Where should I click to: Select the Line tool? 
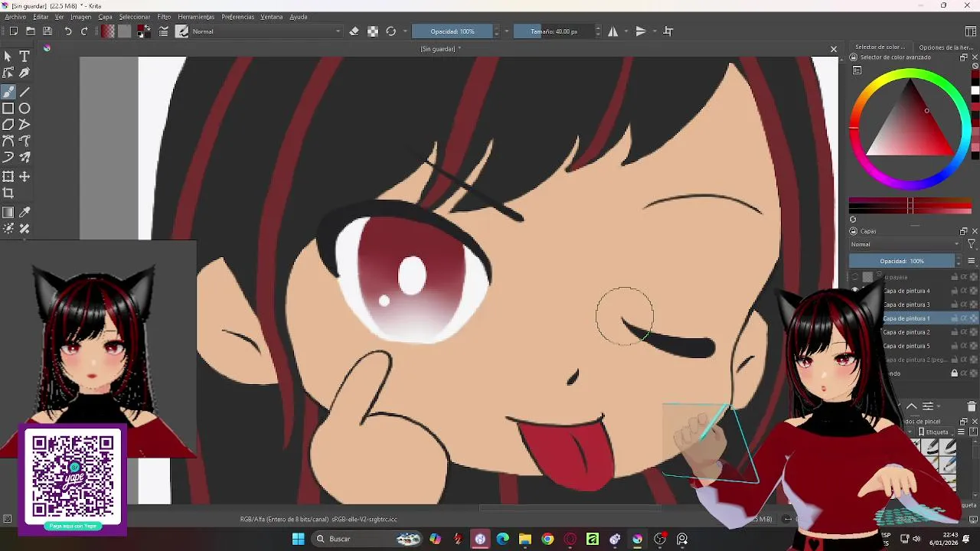click(24, 92)
